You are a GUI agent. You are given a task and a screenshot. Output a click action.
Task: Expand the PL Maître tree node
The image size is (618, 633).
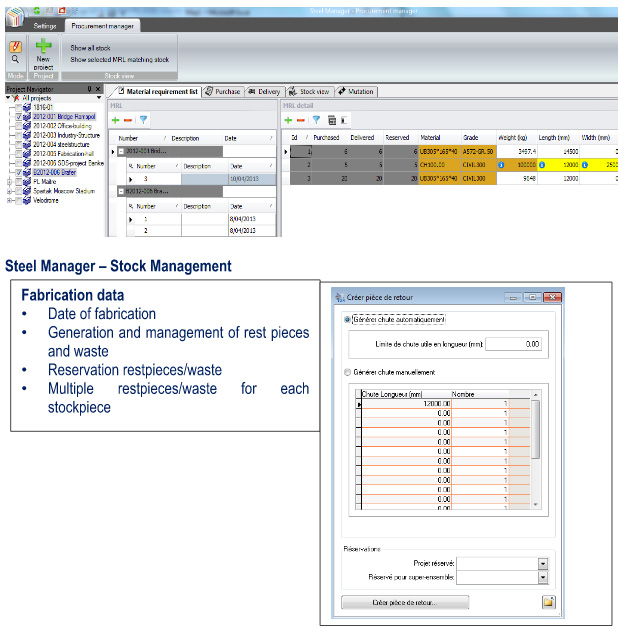pyautogui.click(x=9, y=182)
